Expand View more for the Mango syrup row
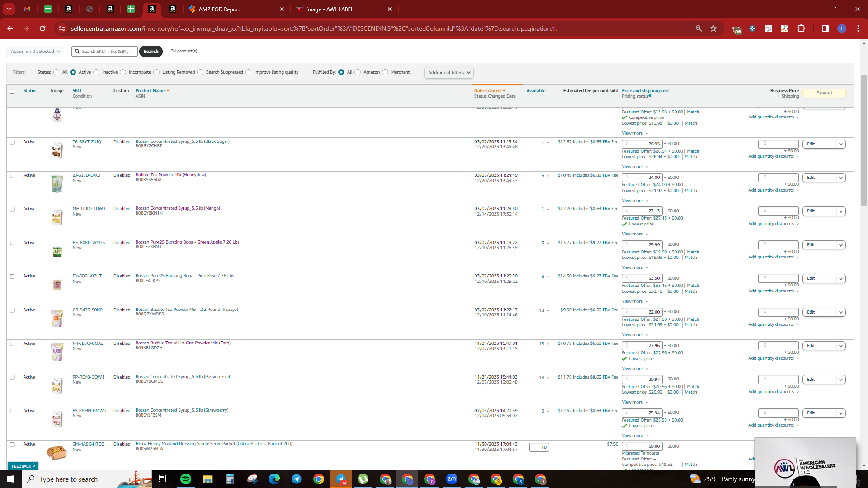Screen dimensions: 868x488 635,234
